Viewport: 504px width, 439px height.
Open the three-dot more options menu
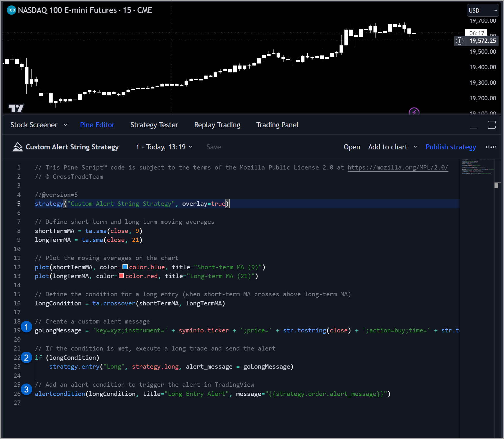490,147
